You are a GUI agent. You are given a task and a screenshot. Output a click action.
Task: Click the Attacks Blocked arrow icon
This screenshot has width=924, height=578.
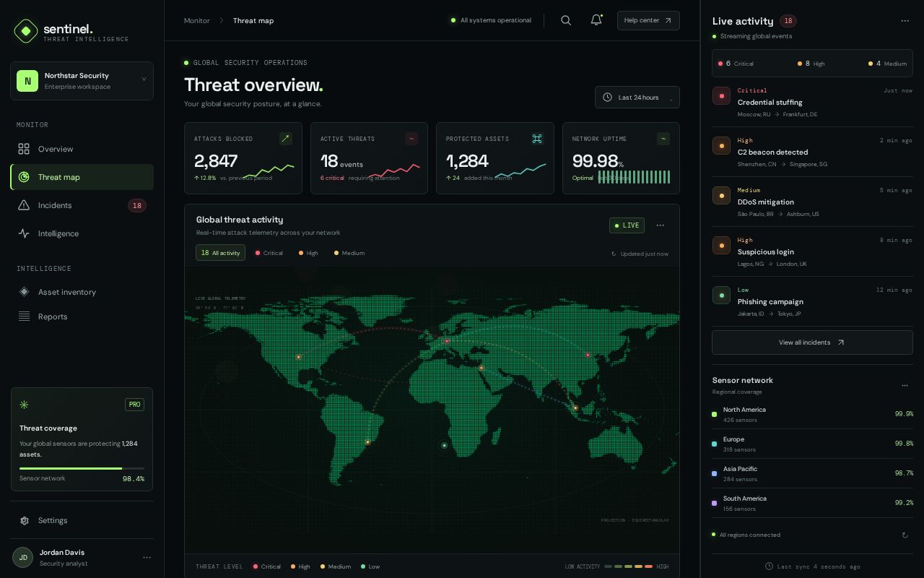[286, 139]
